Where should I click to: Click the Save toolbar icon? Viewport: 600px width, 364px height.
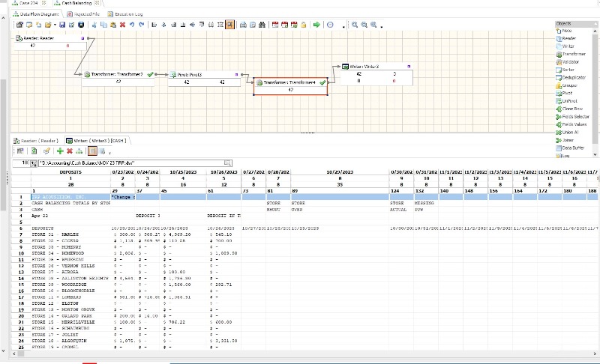click(62, 25)
